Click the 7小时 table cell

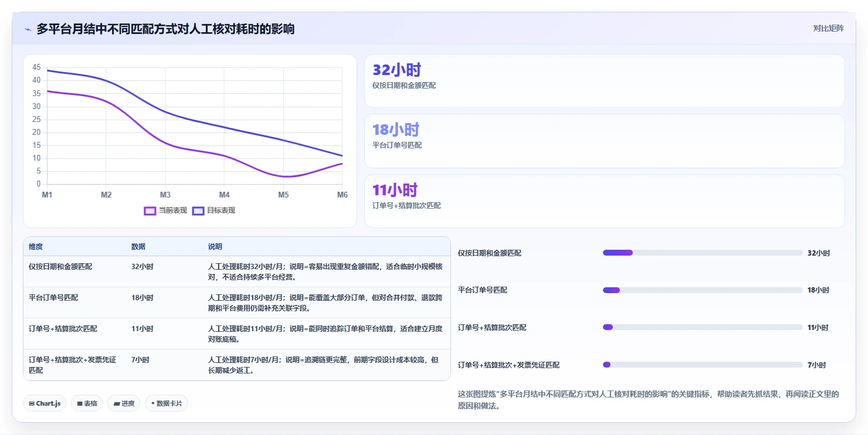(140, 359)
